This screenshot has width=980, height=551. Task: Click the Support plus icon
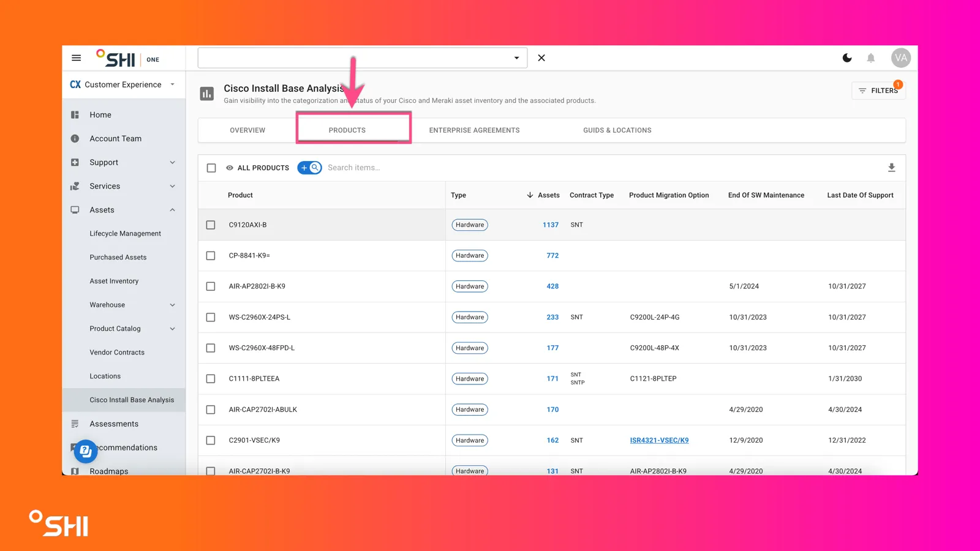75,162
